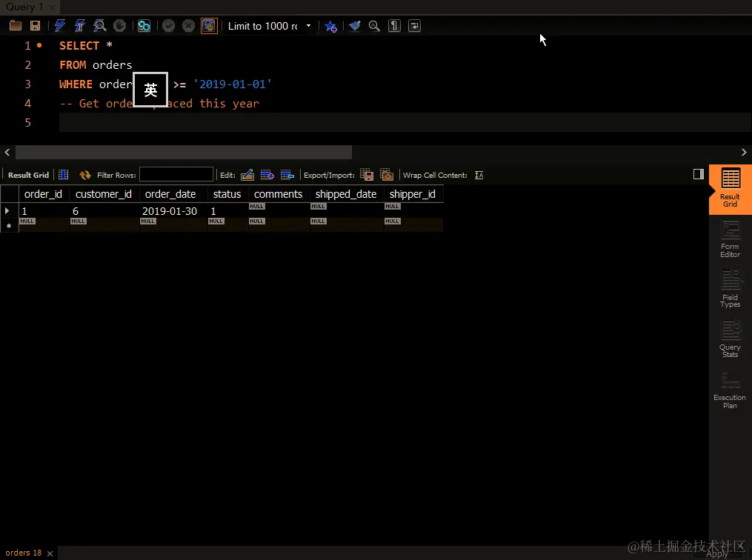The height and width of the screenshot is (560, 752).
Task: Click the Apply button
Action: point(717,554)
